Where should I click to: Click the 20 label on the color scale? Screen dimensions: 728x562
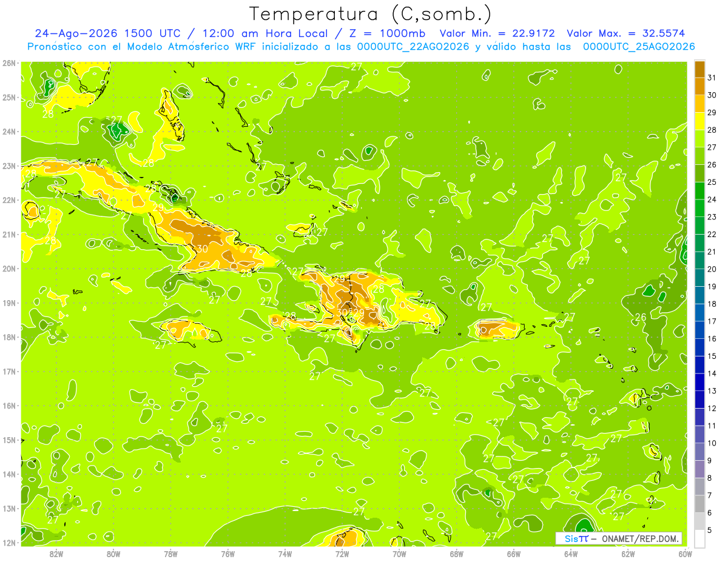click(712, 269)
